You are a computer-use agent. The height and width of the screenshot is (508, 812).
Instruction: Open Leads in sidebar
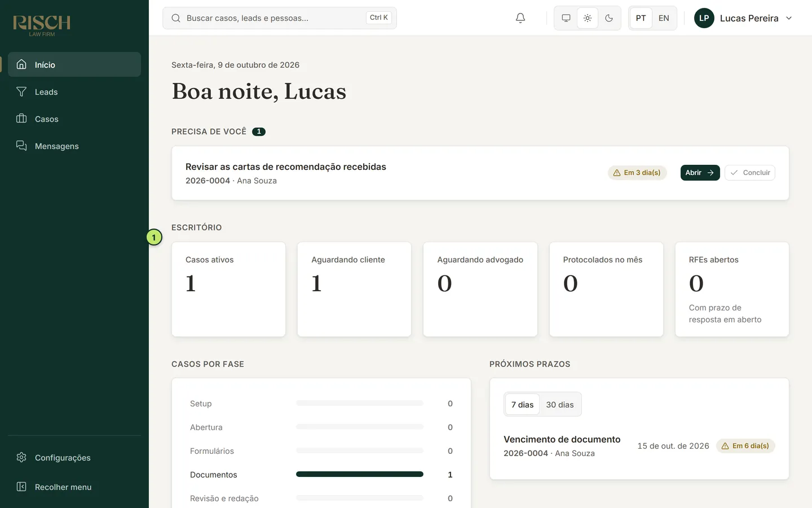click(74, 91)
